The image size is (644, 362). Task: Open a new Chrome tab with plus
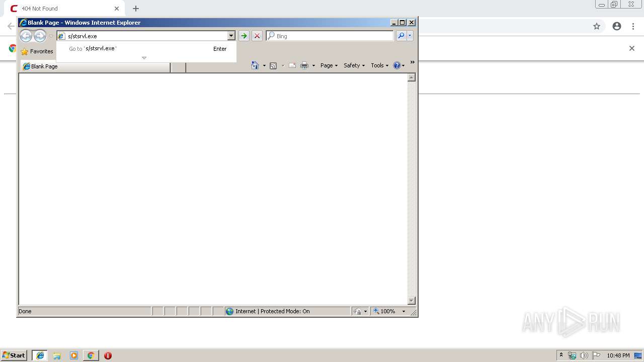(136, 9)
